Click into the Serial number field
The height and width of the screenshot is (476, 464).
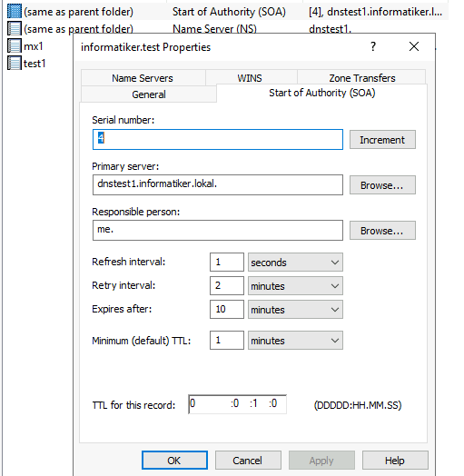(218, 139)
